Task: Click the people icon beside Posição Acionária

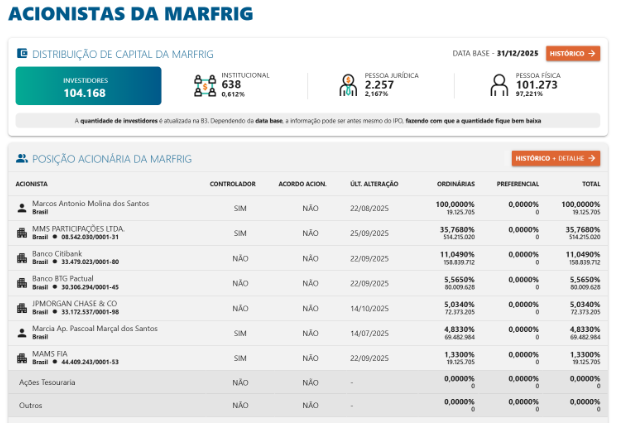Action: pos(22,158)
